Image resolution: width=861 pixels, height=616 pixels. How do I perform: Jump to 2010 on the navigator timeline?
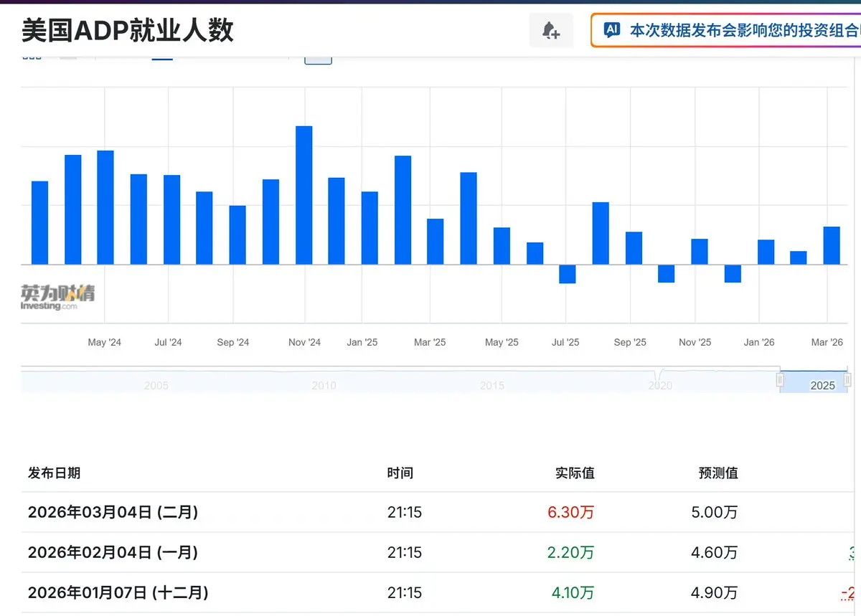(324, 386)
